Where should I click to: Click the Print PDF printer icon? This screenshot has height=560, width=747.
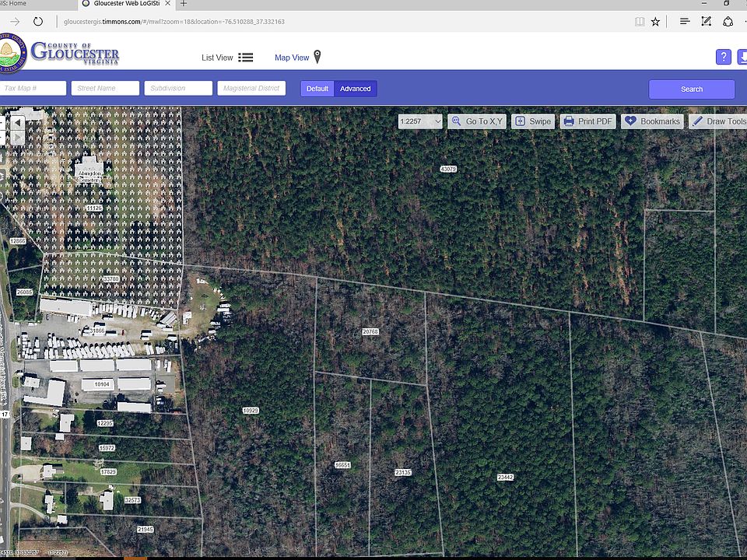coord(569,121)
